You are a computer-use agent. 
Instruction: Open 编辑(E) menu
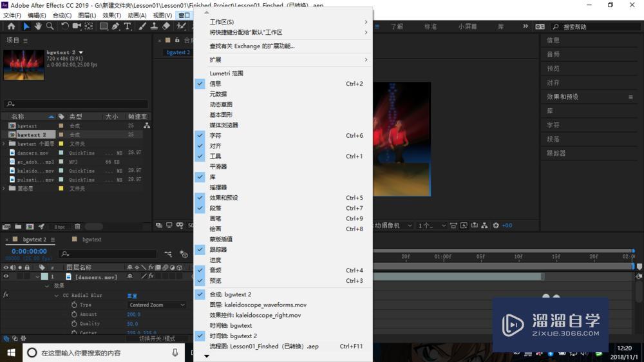37,15
